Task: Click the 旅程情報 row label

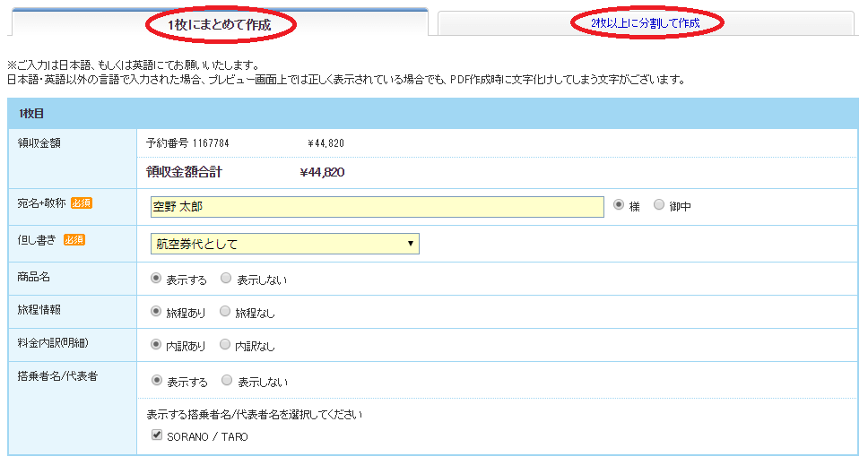Action: tap(39, 310)
